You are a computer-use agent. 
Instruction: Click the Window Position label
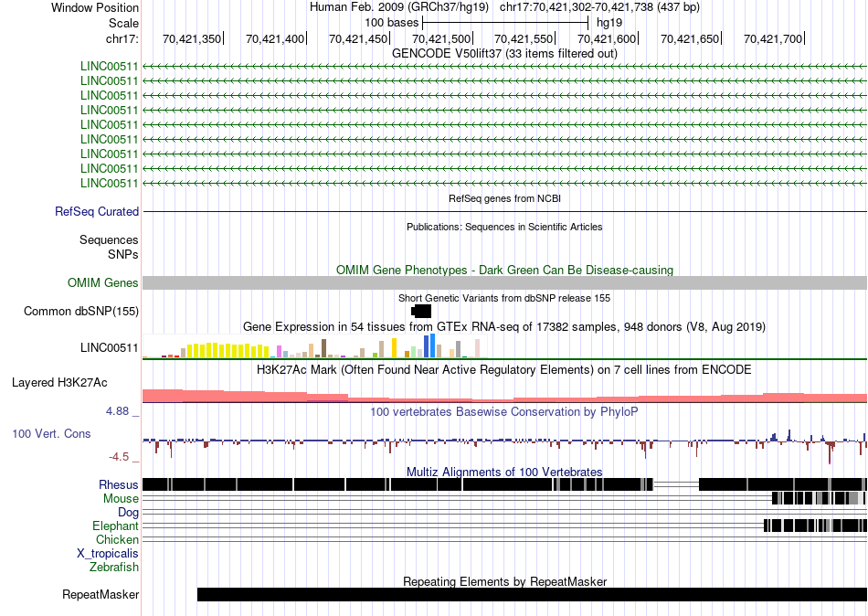(x=95, y=7)
